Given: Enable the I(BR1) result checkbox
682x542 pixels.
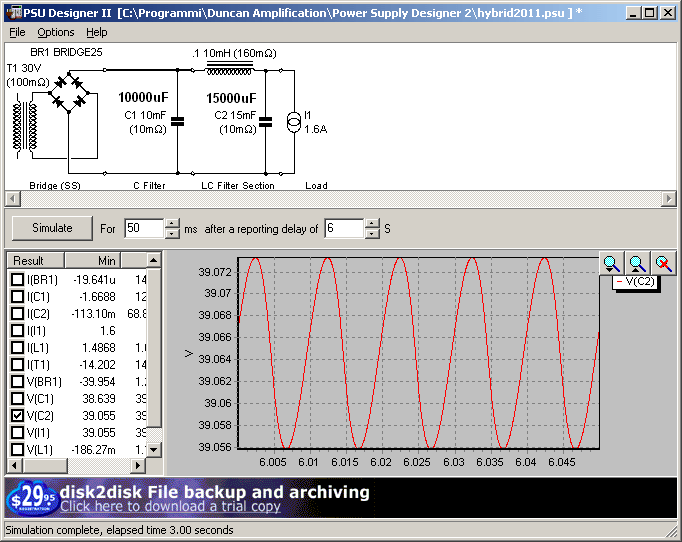Looking at the screenshot, I should (17, 280).
